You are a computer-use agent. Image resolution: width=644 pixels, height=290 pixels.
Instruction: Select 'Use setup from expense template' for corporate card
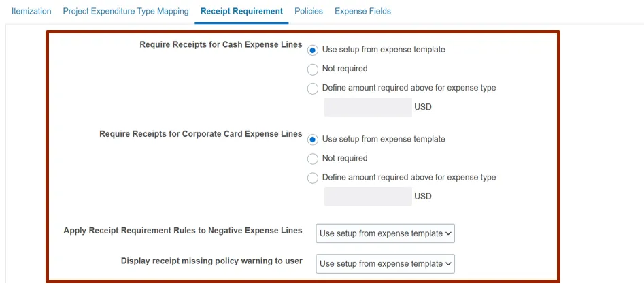[x=313, y=139]
